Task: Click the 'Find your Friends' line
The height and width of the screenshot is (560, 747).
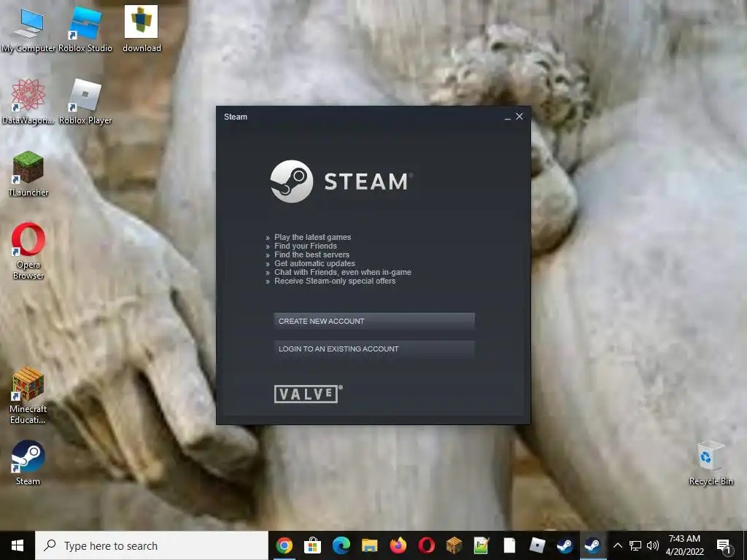Action: pos(306,246)
